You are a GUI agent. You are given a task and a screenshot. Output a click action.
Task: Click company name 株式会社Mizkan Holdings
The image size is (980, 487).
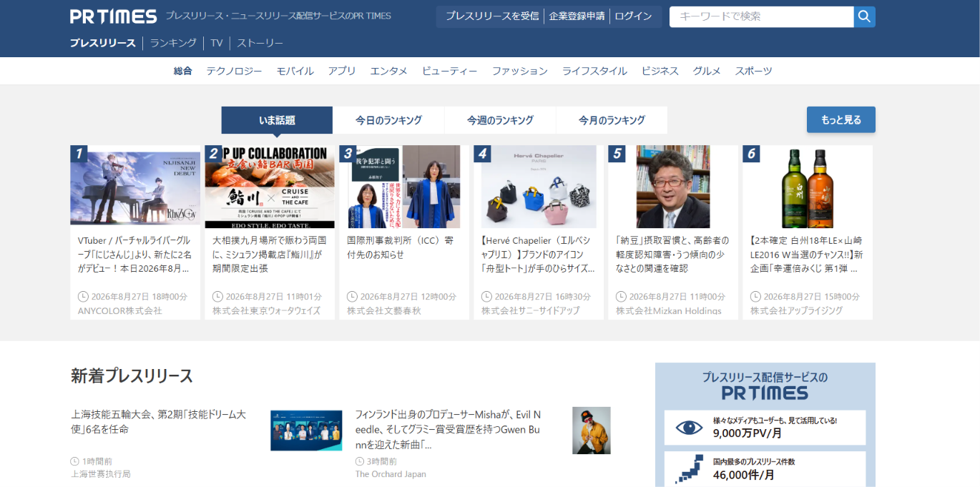coord(669,310)
